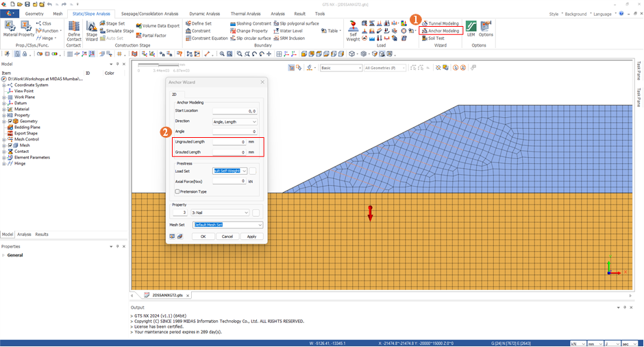The image size is (644, 347).
Task: Apply the Self Weight load
Action: 353,32
